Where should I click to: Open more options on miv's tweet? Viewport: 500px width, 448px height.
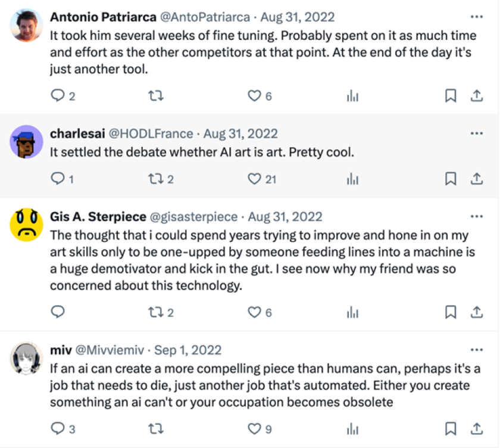(476, 350)
